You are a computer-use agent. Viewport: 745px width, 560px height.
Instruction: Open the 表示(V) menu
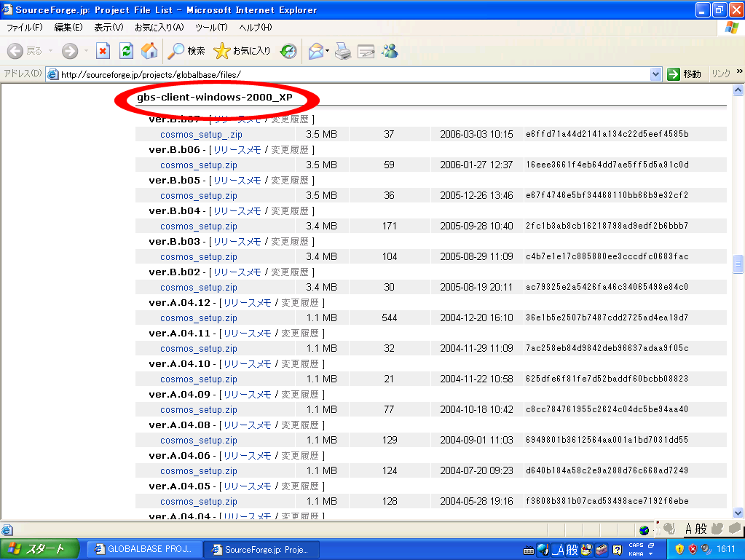pos(108,27)
